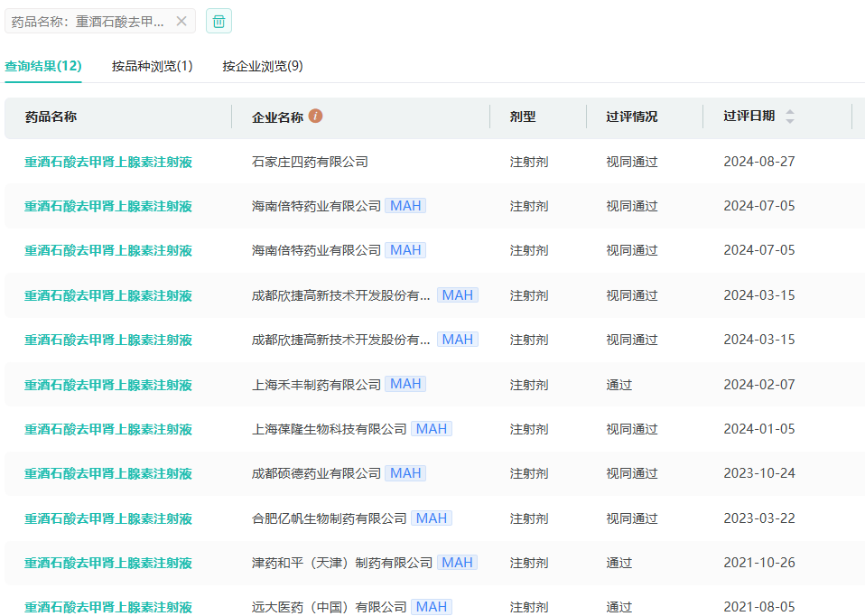865x616 pixels.
Task: Remove the 药品名称 filter tag with X
Action: tap(181, 21)
